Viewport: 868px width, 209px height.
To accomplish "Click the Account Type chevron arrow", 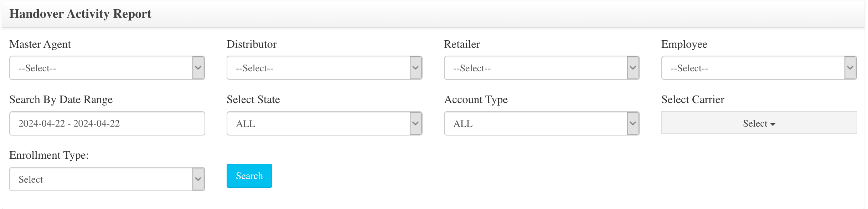I will (633, 123).
